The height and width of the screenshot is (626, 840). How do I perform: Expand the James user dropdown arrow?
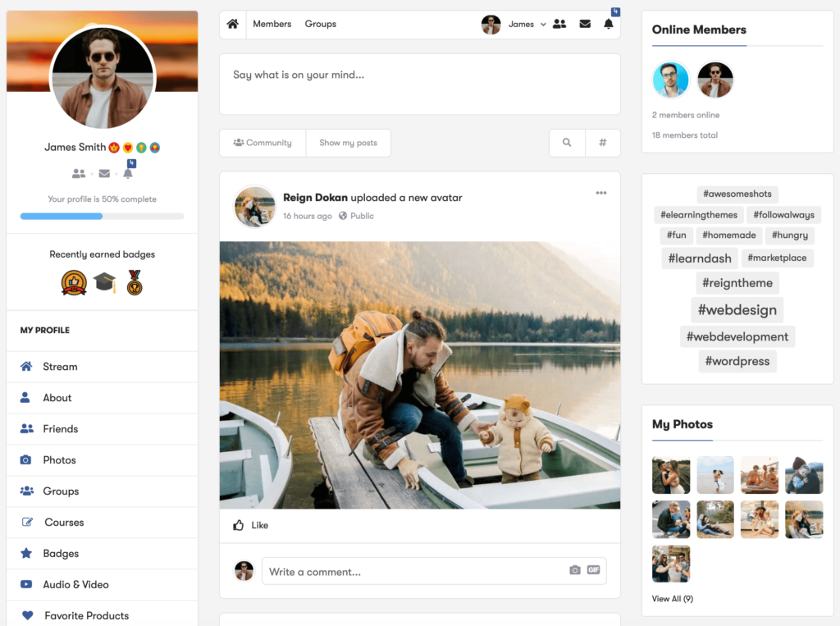(x=543, y=25)
